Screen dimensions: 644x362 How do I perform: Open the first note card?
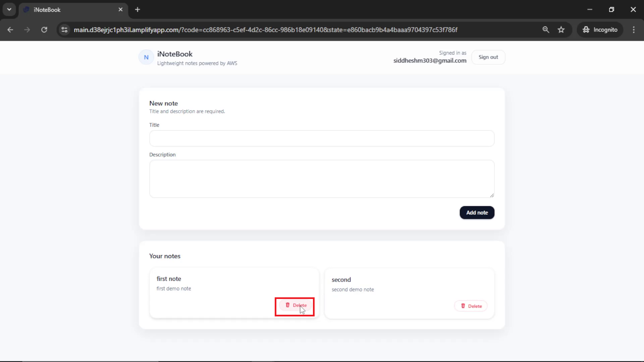[x=234, y=293]
